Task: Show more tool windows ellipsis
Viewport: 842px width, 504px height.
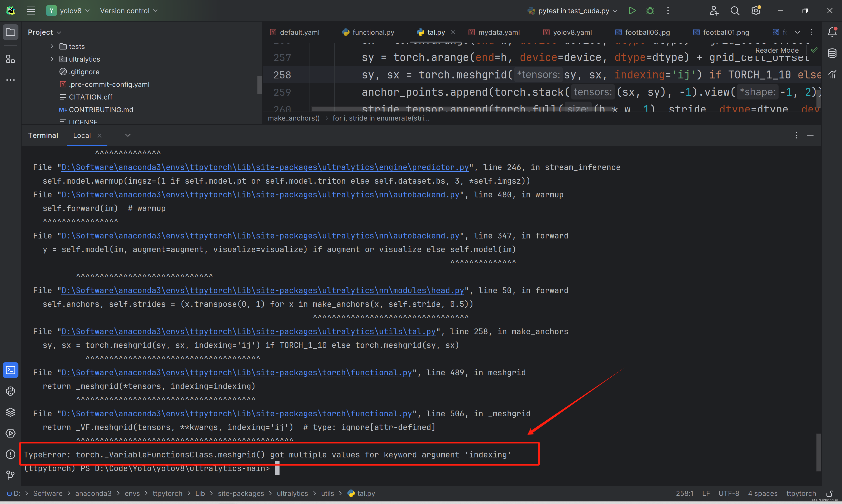Action: tap(11, 80)
